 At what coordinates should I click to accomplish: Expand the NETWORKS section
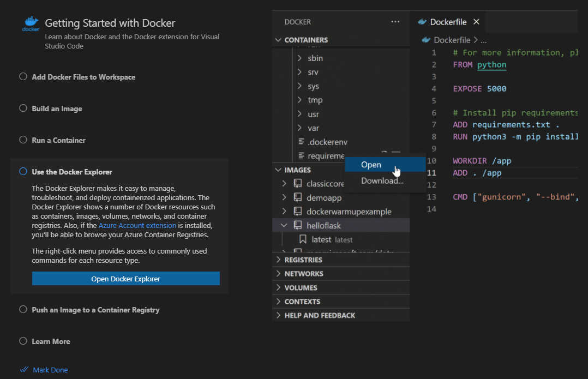coord(278,274)
